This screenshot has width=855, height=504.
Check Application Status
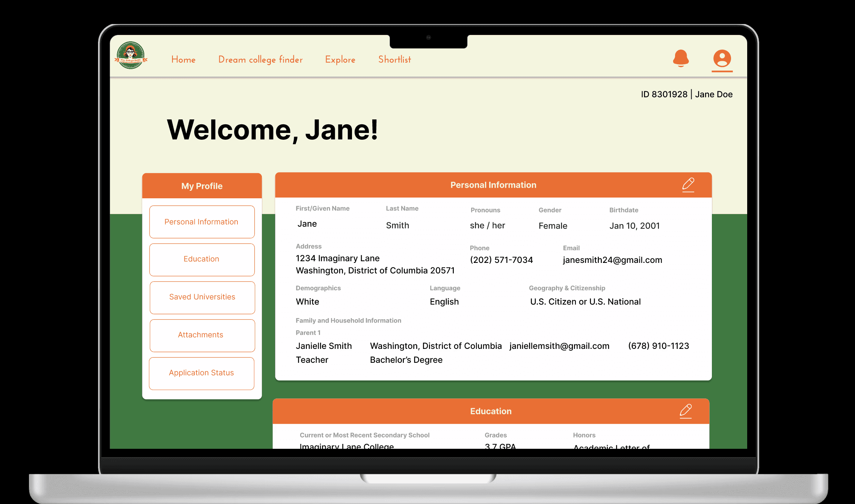(202, 373)
